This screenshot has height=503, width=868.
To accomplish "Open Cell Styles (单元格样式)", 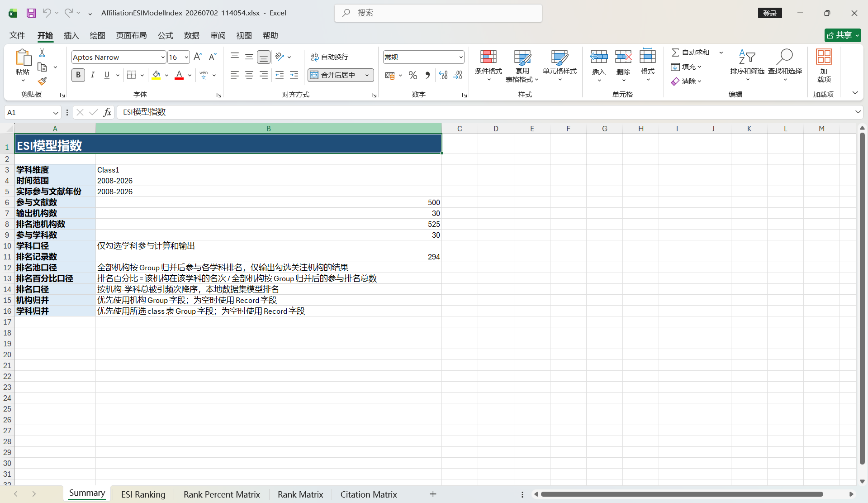I will 560,66.
